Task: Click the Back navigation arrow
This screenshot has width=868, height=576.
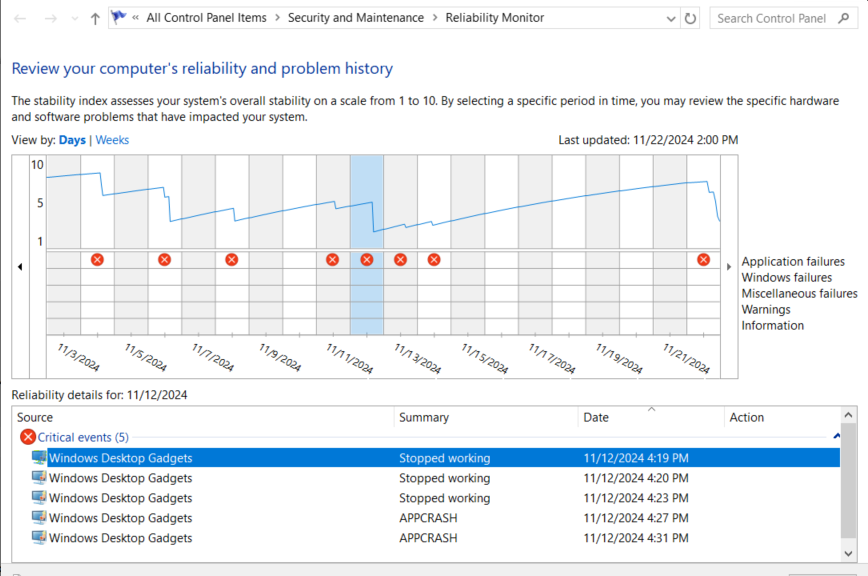Action: [x=20, y=19]
